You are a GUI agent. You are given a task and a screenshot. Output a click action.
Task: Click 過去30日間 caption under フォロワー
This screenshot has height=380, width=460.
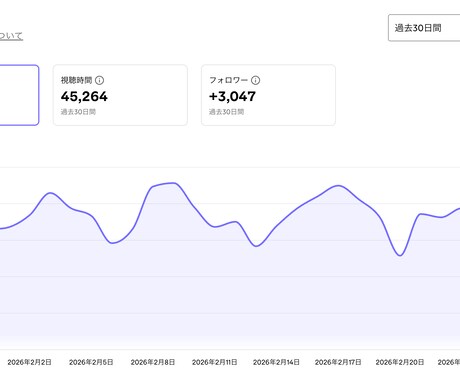click(226, 112)
